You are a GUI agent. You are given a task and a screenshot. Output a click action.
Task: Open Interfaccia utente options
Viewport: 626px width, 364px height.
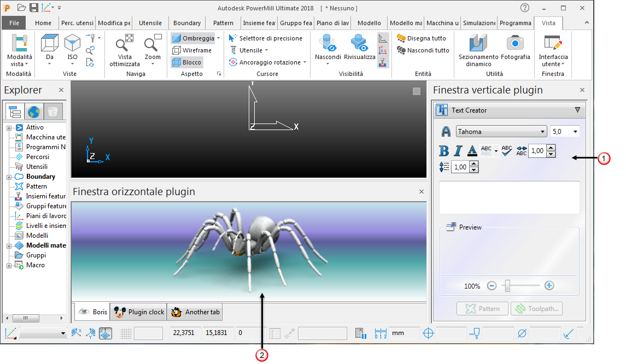click(553, 50)
